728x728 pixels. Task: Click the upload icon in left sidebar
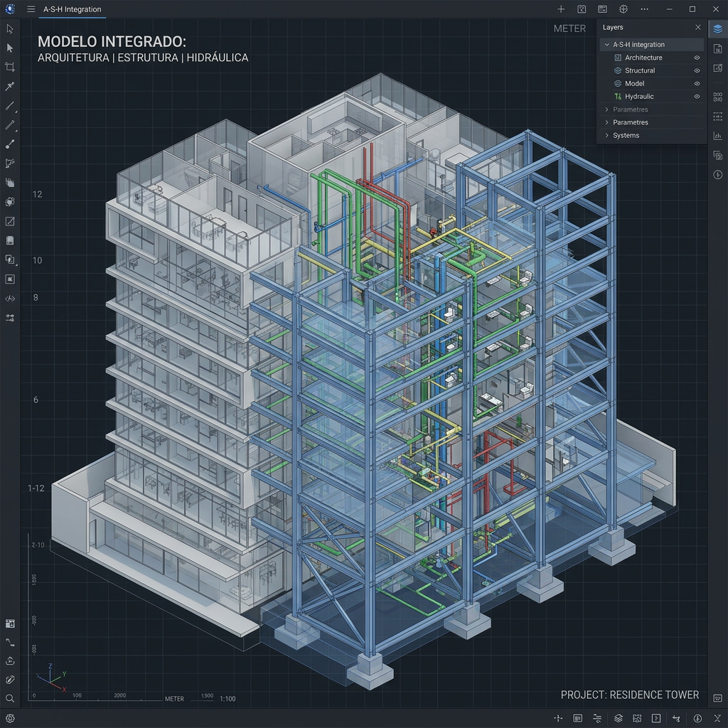[10, 660]
